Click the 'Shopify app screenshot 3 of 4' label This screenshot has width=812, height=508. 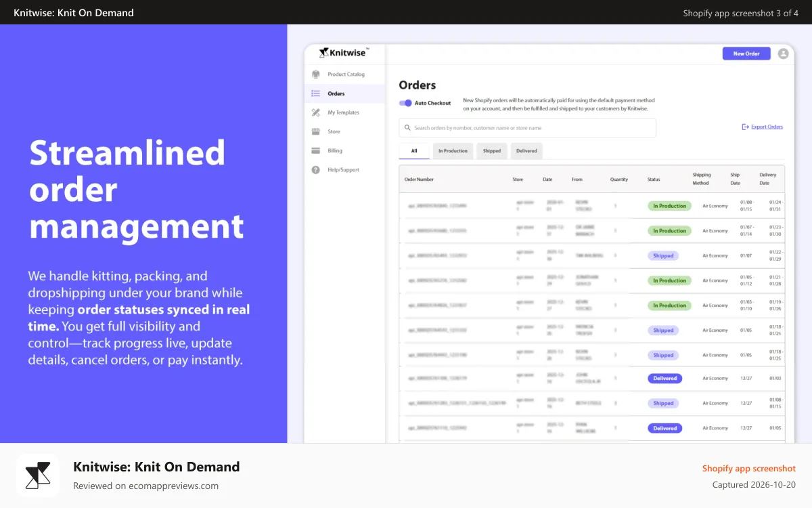point(740,13)
